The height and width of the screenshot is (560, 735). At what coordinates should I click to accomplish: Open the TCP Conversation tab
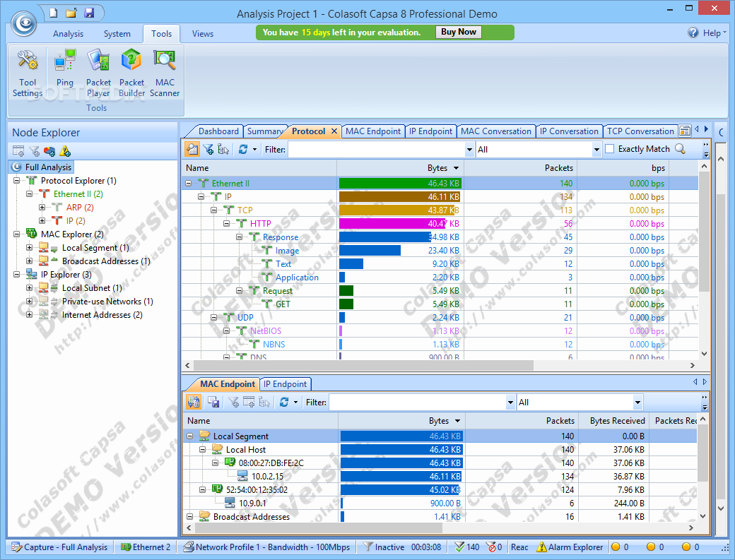point(640,131)
